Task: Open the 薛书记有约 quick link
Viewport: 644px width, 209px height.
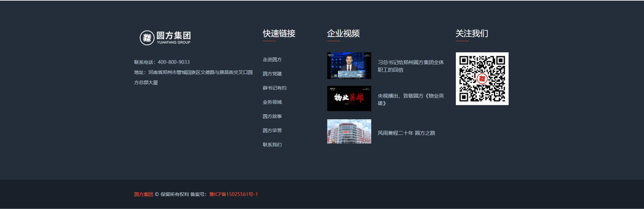Action: click(x=274, y=88)
